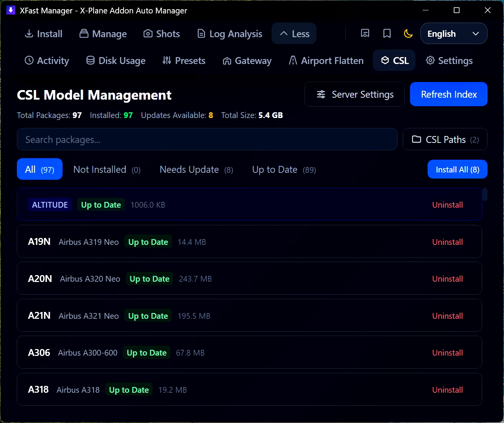Click Up to Date badge on ALTITUDE row
The image size is (504, 423).
101,205
